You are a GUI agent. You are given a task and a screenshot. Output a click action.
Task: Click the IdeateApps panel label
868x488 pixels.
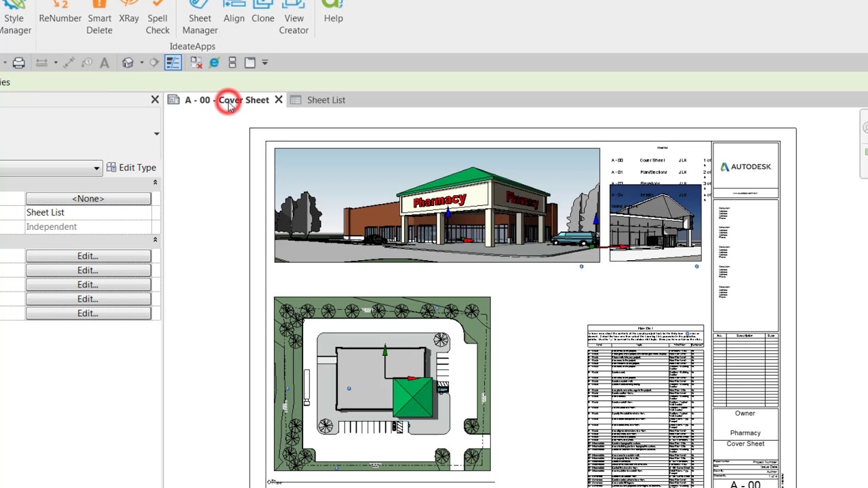pyautogui.click(x=193, y=46)
